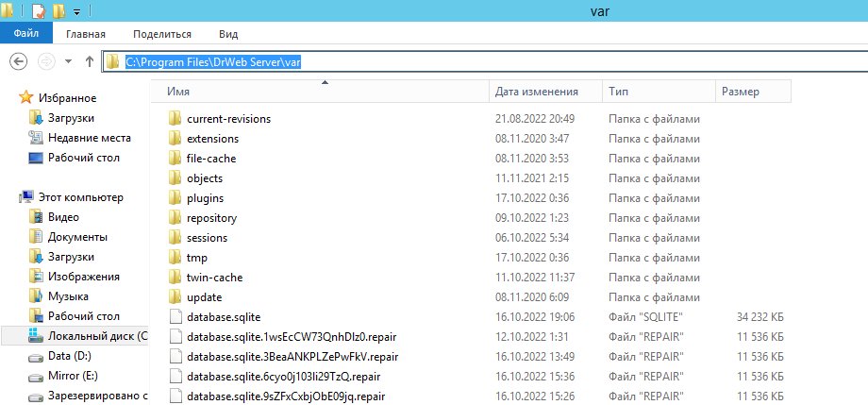Sort files by Дата изменения column

tap(536, 92)
